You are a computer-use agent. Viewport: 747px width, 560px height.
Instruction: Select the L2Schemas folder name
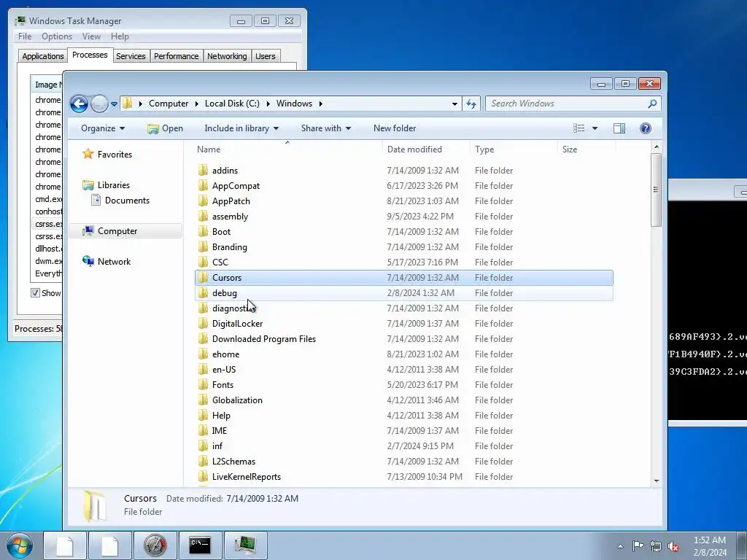point(233,461)
